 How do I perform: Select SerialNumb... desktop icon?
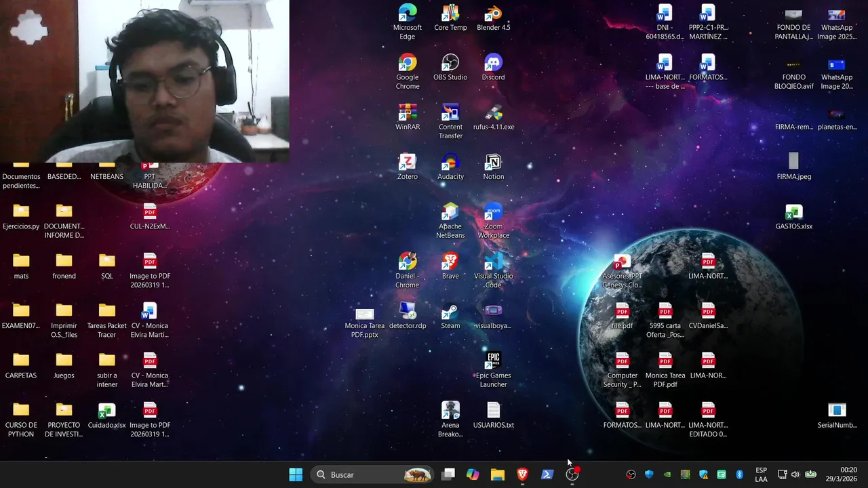[837, 415]
